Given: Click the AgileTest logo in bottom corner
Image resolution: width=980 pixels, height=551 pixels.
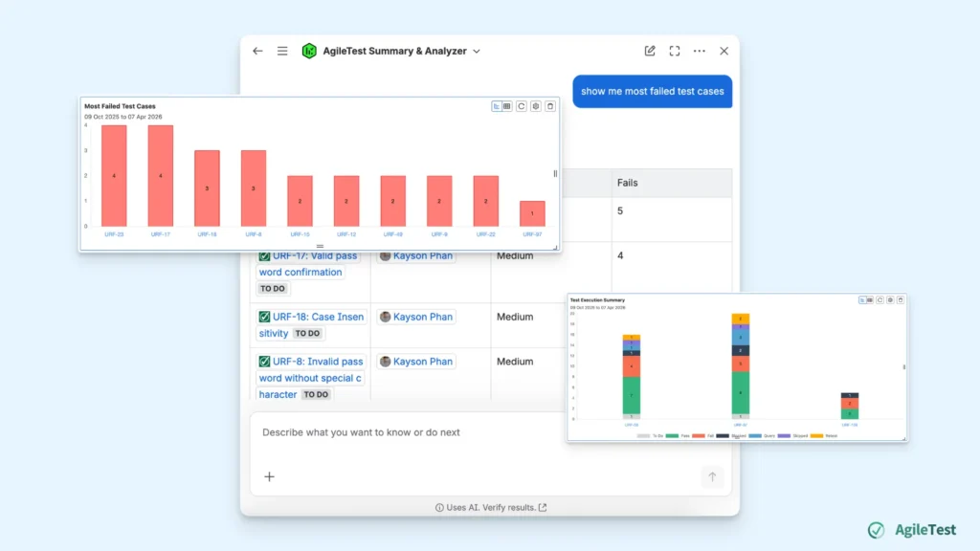Looking at the screenshot, I should [912, 530].
